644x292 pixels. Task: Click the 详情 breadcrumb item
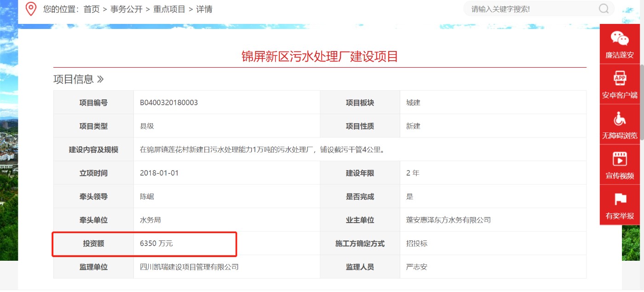coord(204,9)
